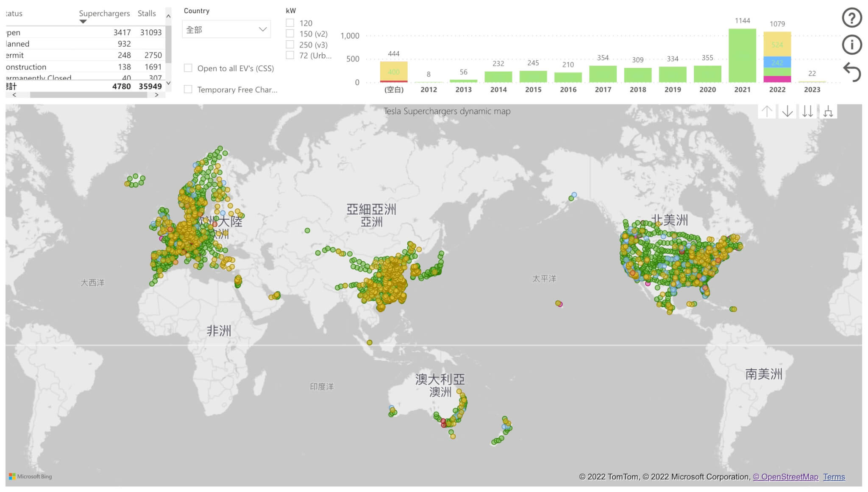
Task: Click table horizontal scroll left arrow
Action: 14,95
